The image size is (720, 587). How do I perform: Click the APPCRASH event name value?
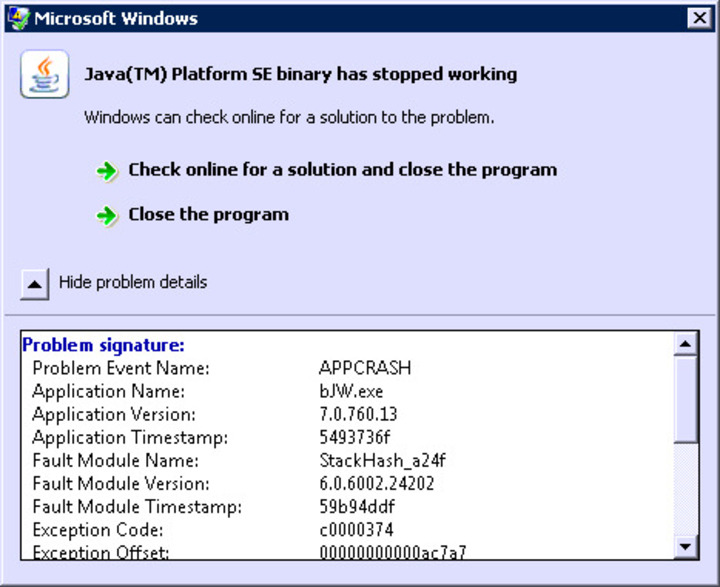click(364, 368)
